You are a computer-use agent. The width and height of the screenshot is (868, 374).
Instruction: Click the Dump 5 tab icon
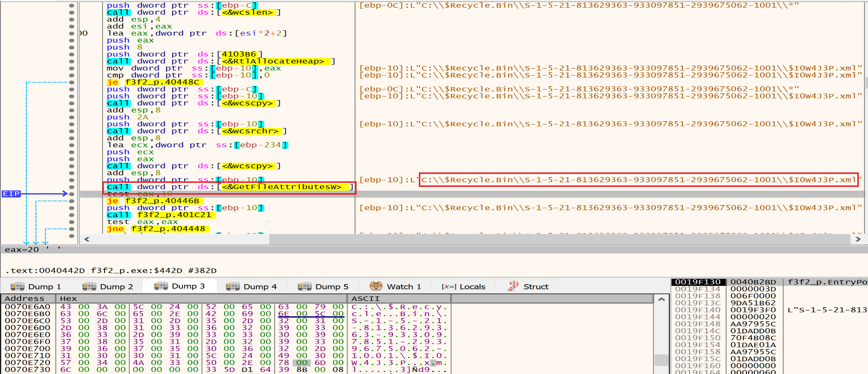coord(304,286)
